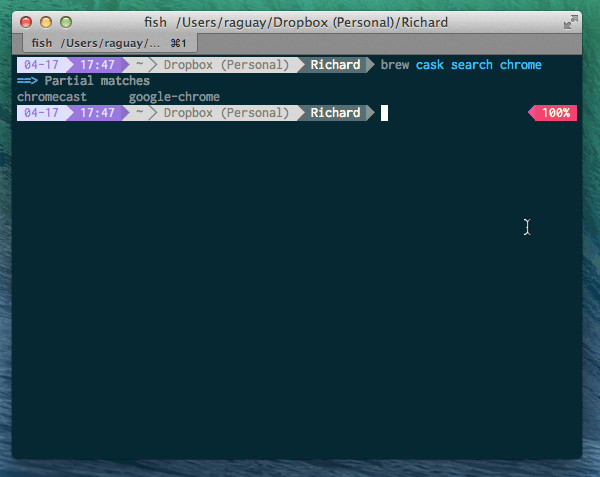Click the red close window button

(26, 22)
